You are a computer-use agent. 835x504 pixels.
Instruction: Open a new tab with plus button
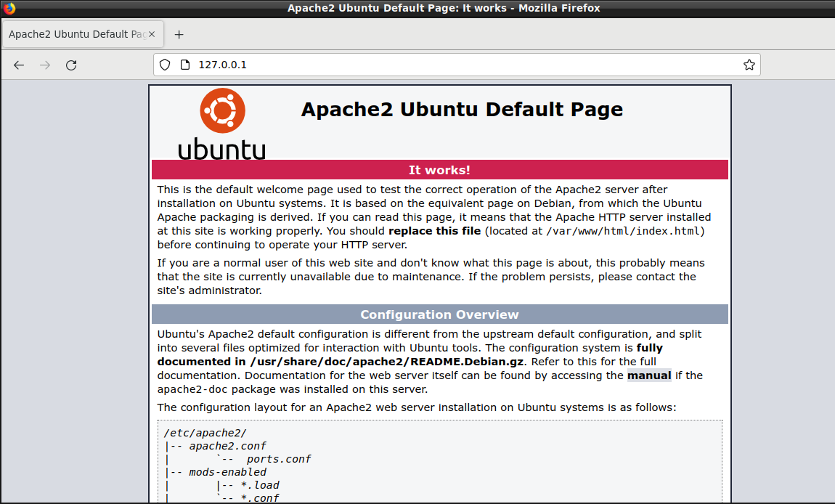pos(179,35)
